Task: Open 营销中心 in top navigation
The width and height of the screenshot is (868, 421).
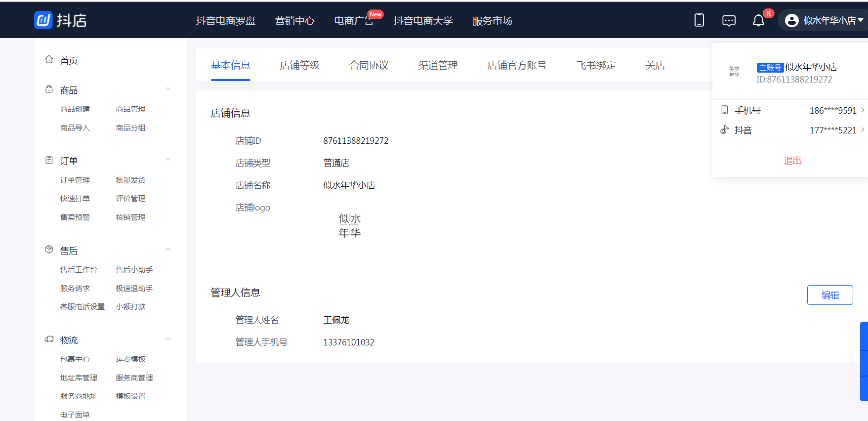Action: (x=295, y=21)
